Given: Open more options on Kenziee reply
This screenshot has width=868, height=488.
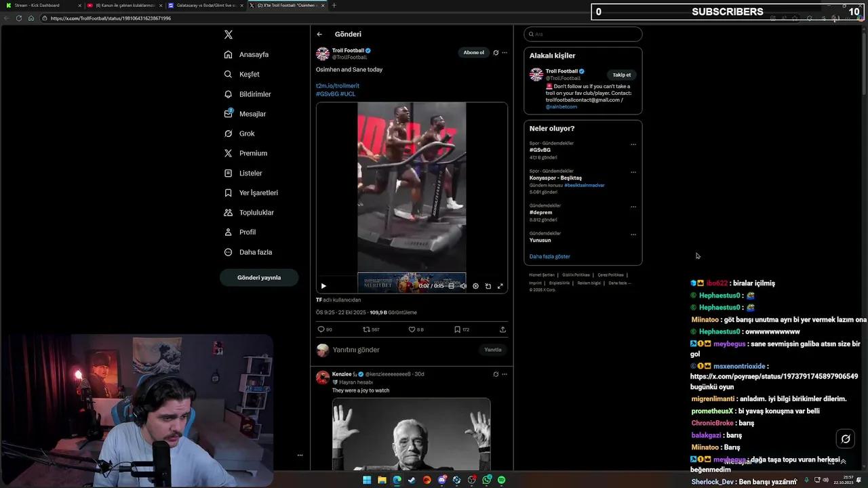Looking at the screenshot, I should tap(505, 374).
